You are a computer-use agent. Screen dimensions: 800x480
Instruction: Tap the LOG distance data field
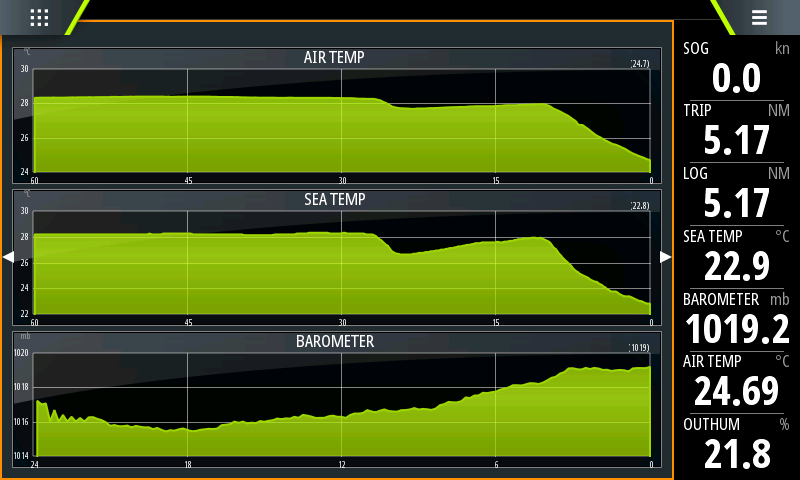point(736,193)
